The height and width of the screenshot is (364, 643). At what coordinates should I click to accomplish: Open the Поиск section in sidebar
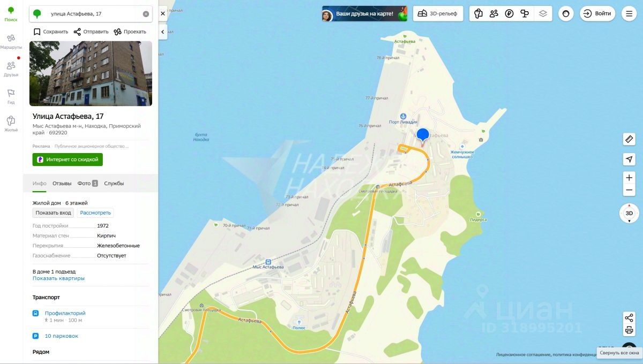click(x=11, y=14)
